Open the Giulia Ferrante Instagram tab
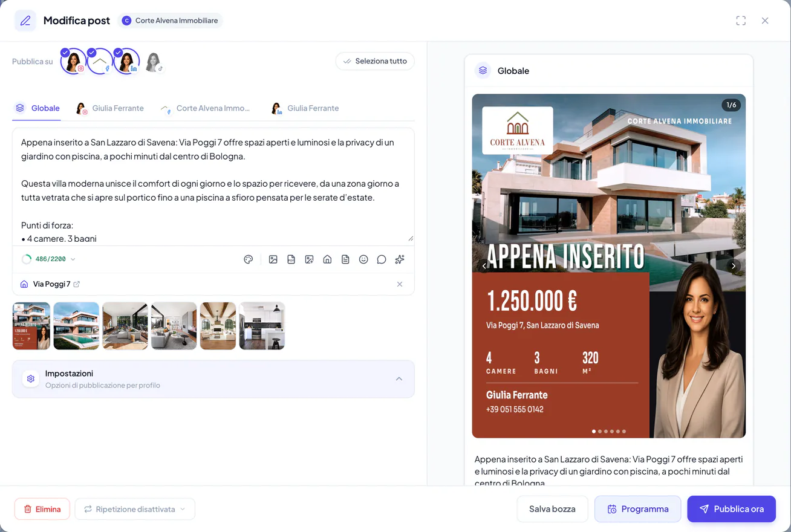Screen dimensions: 791x532 coord(109,108)
